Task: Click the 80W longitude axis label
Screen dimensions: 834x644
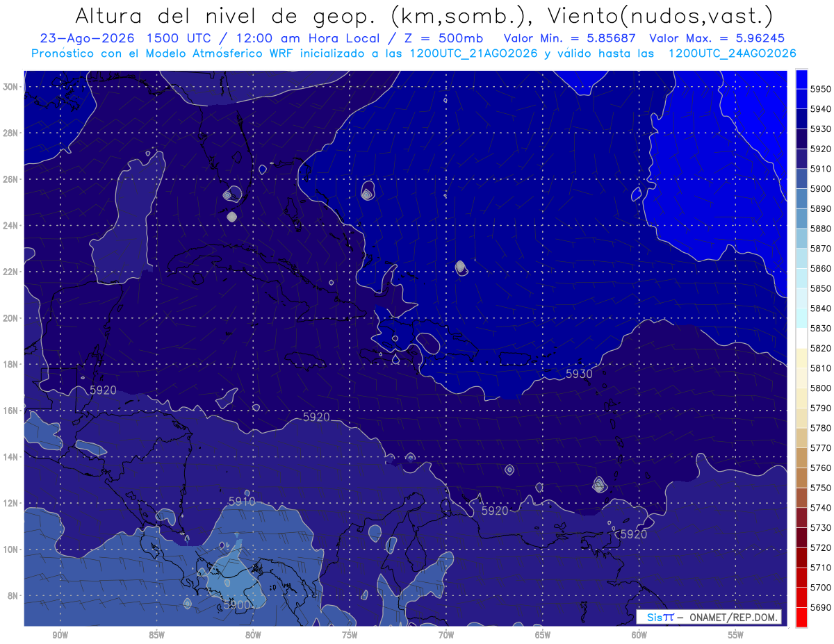Action: (253, 635)
